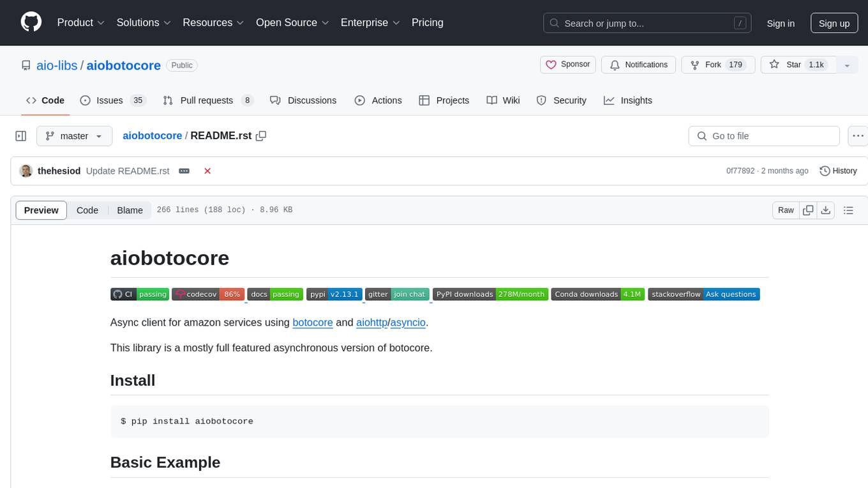
Task: Expand the file tree side panel
Action: coord(21,136)
